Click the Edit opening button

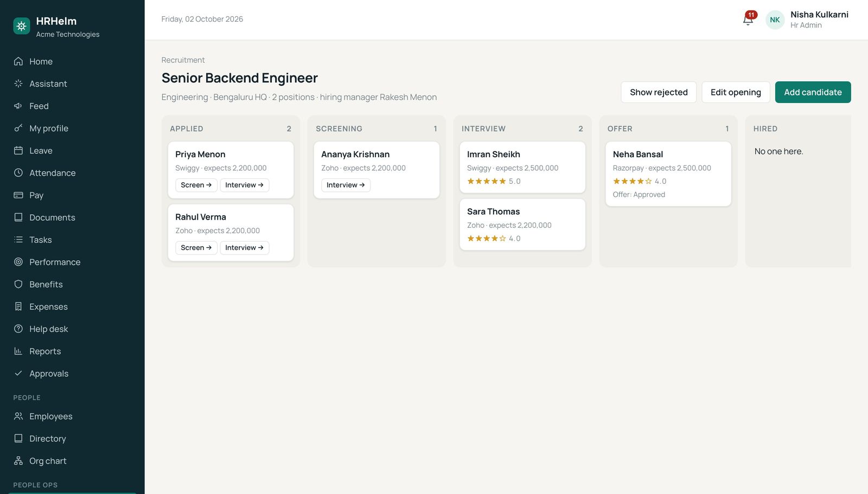[x=736, y=92]
